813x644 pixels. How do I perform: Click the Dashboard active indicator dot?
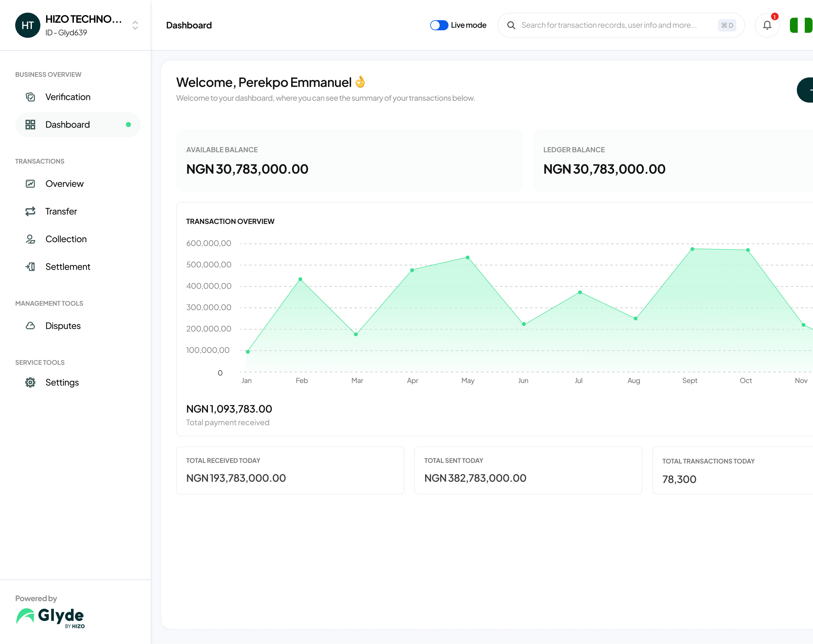pyautogui.click(x=129, y=124)
